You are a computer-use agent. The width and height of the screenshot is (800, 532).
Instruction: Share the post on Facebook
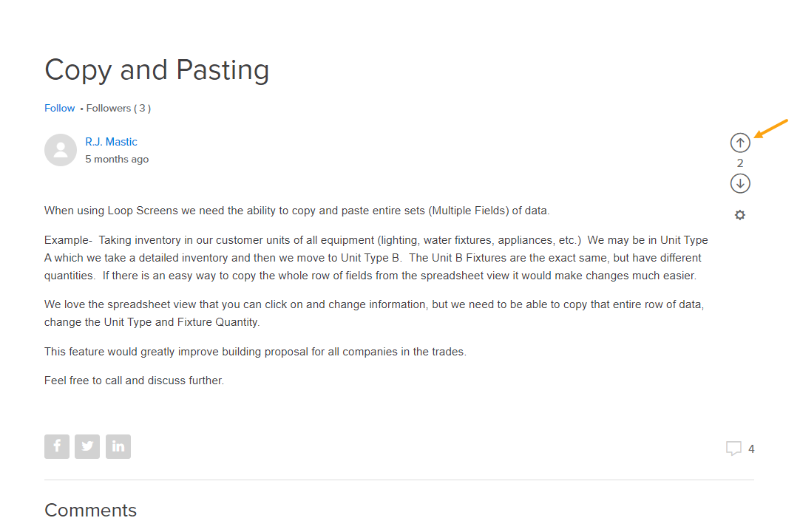point(57,446)
